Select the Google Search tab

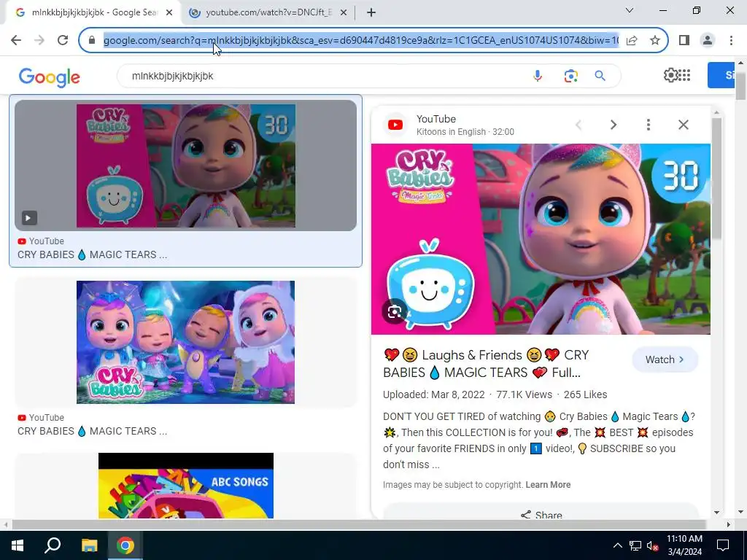coord(93,13)
